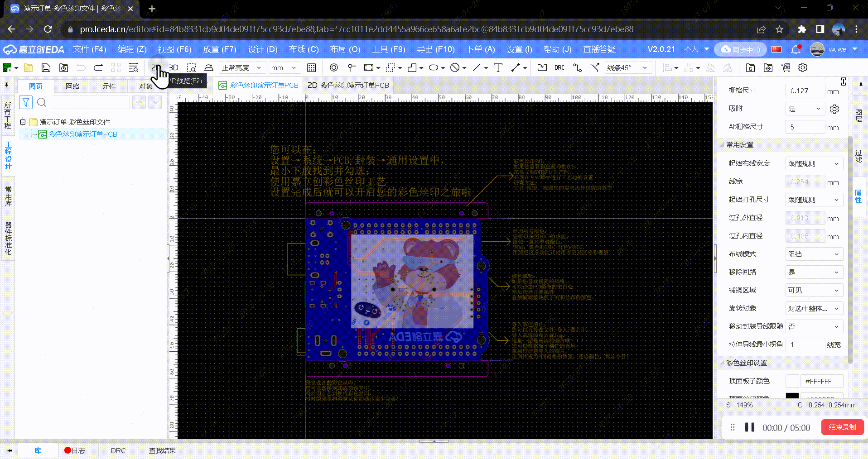Viewport: 868px width, 459px height.
Task: Open the 布线 (C) menu
Action: pyautogui.click(x=304, y=49)
